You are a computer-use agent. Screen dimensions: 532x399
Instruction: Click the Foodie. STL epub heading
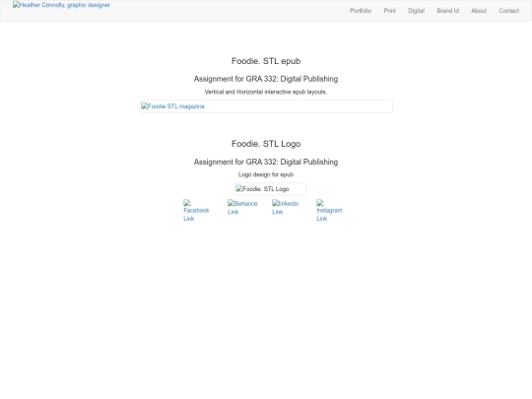tap(266, 61)
